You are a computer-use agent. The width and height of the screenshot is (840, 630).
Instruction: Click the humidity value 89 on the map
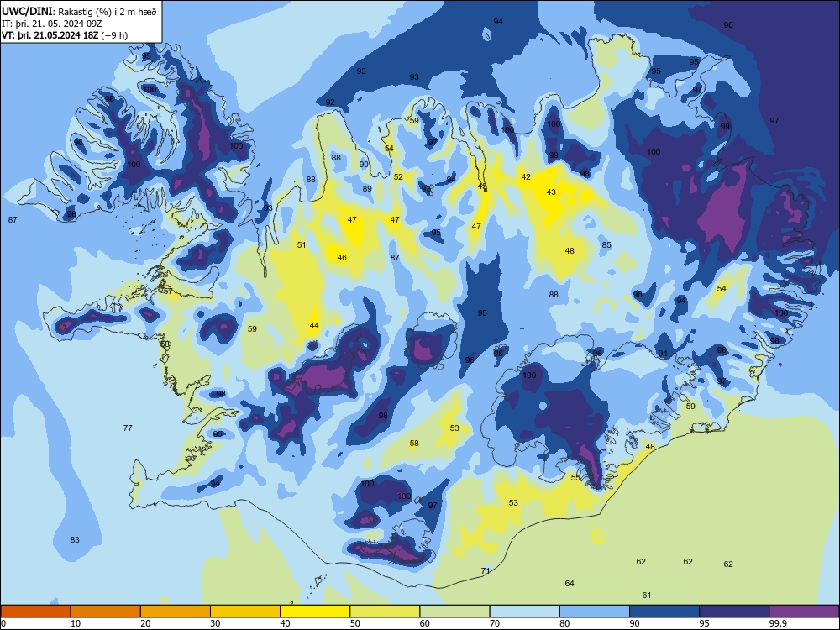click(367, 188)
